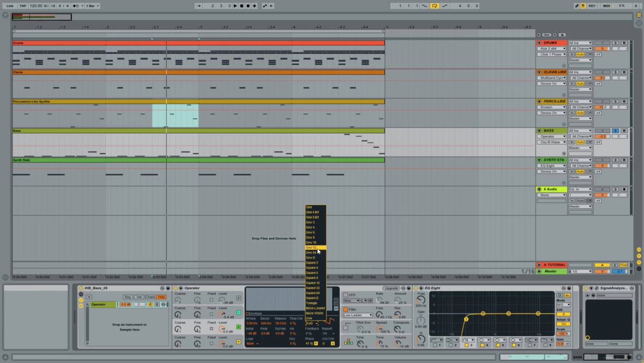The image size is (644, 363).
Task: Click the Link button
Action: (x=10, y=6)
